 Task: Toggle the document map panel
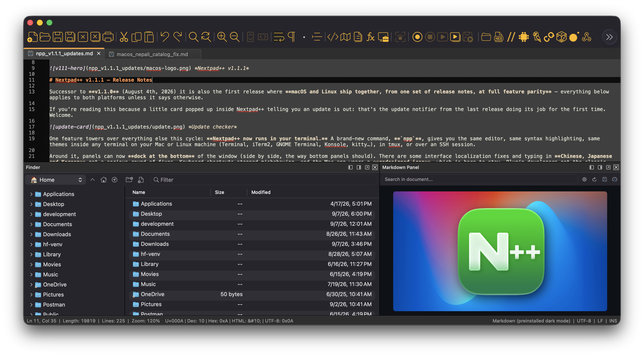pos(345,37)
